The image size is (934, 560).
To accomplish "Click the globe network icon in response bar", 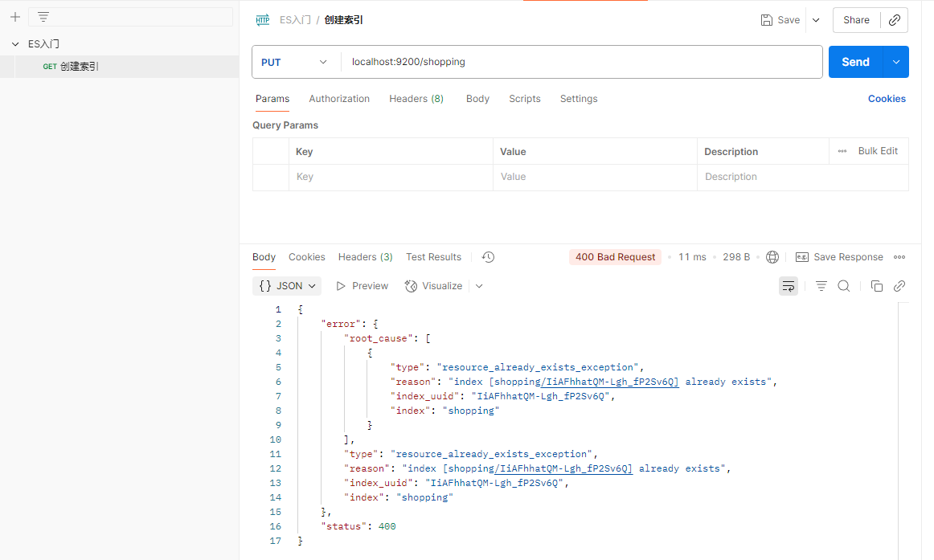I will click(772, 257).
